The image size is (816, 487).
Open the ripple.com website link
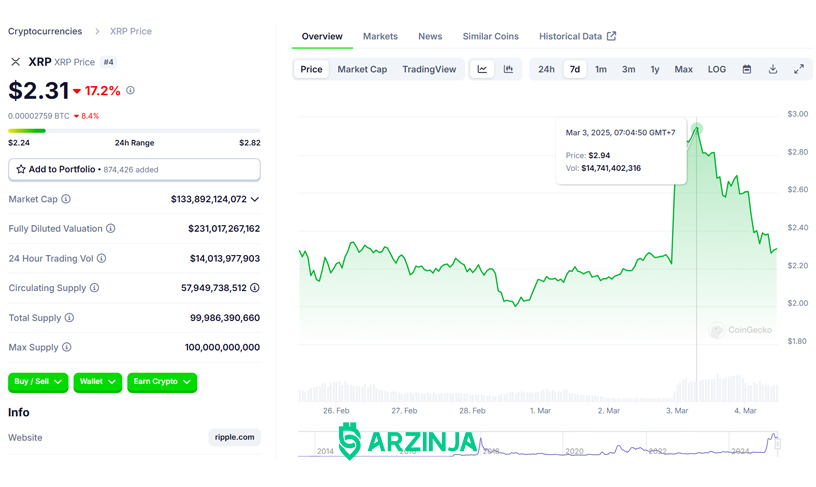235,437
